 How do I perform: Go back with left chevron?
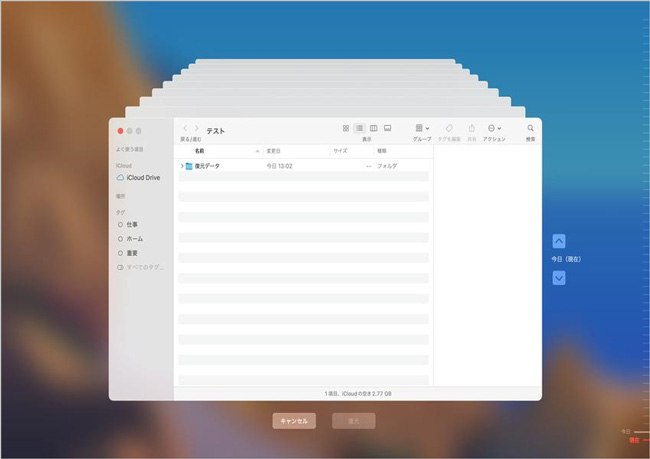tap(185, 129)
